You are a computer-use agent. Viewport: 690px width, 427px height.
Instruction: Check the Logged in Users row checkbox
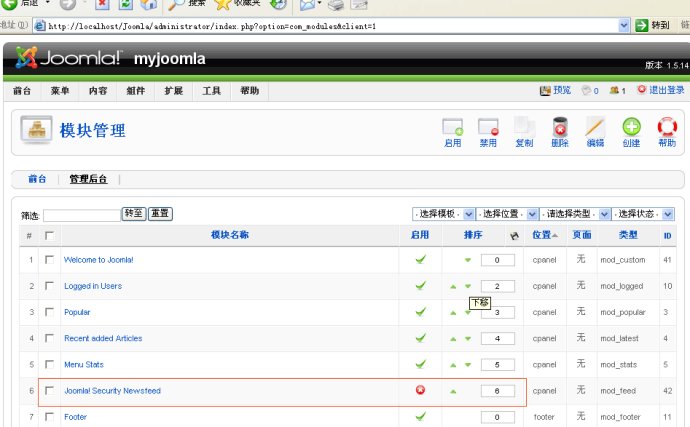click(x=49, y=286)
